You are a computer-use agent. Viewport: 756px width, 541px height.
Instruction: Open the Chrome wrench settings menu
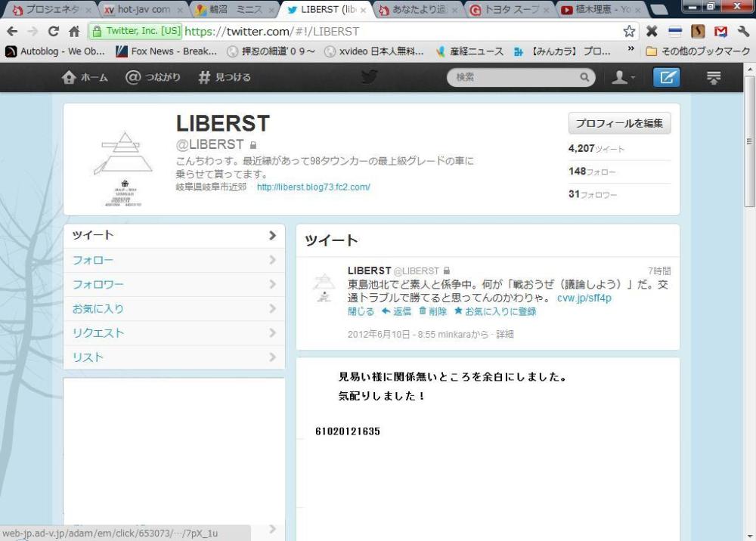(743, 32)
